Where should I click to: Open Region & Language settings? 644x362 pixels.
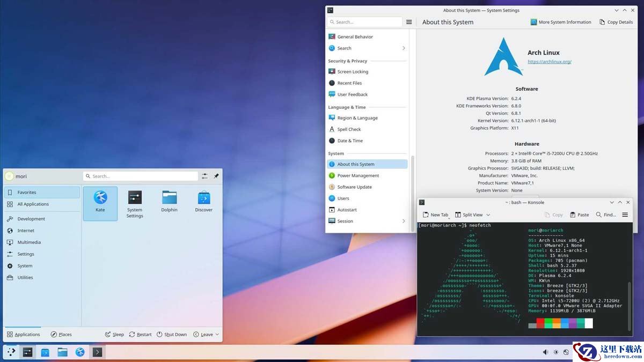tap(367, 118)
